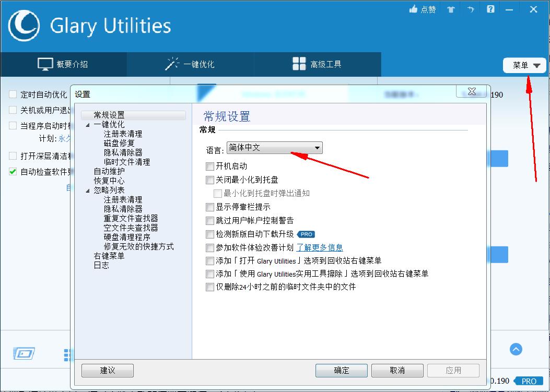This screenshot has height=392, width=550.
Task: Open the 菜单 dropdown button
Action: click(x=524, y=65)
